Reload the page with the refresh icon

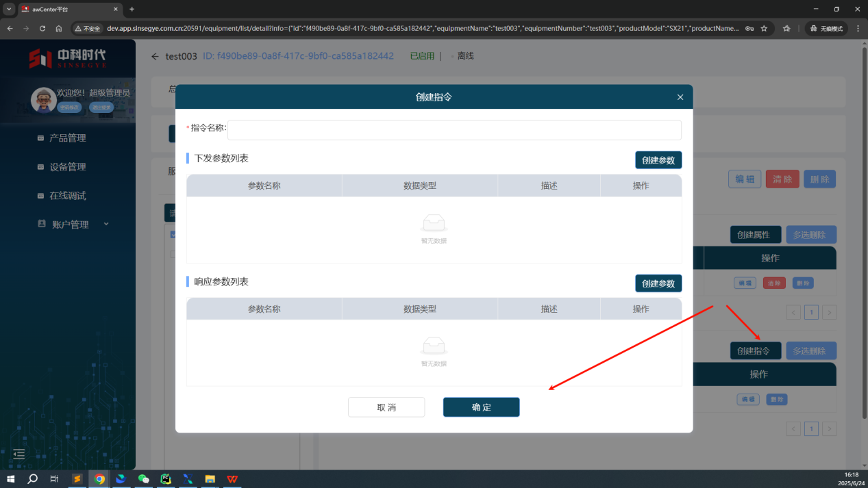(42, 29)
